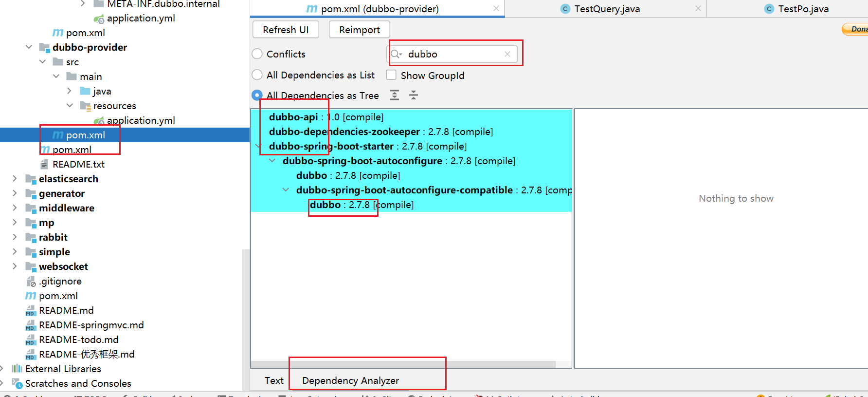
Task: Collapse the dubbo-provider folder
Action: pos(29,47)
